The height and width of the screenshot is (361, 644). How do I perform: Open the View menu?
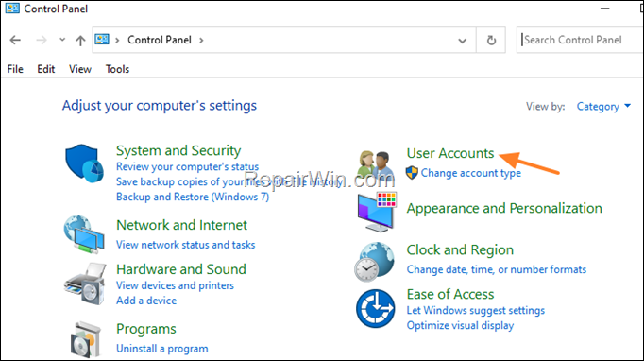80,69
